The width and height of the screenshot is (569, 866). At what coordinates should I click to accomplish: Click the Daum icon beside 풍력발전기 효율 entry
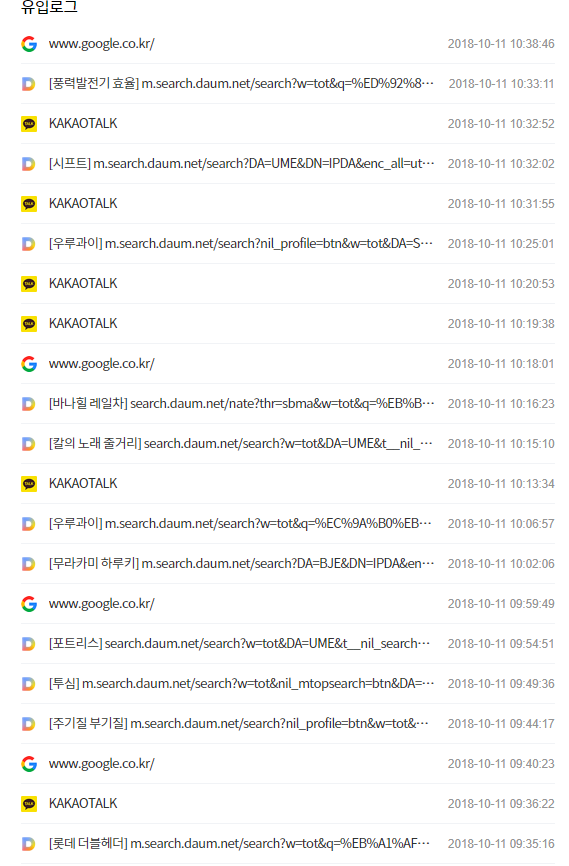tap(28, 84)
